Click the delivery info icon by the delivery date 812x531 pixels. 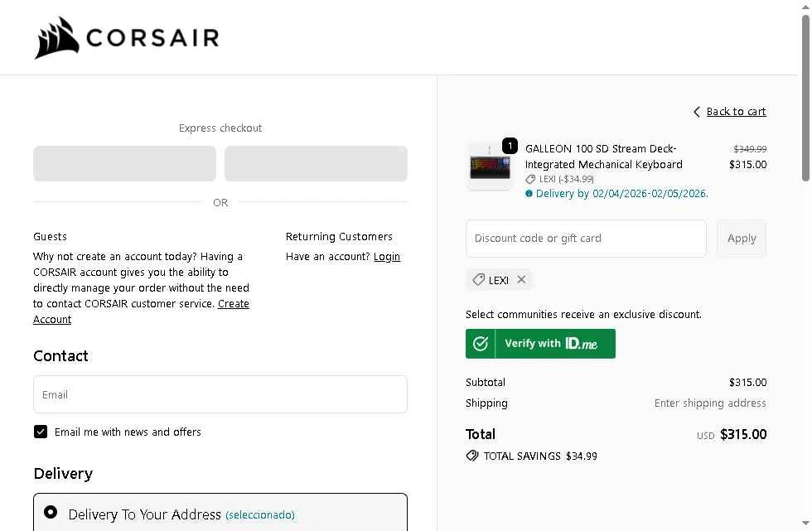click(529, 194)
